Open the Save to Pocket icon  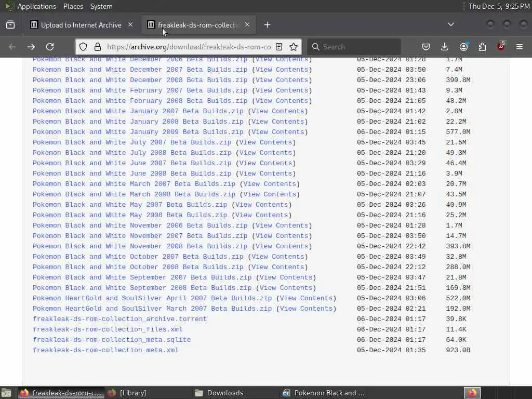pyautogui.click(x=426, y=47)
